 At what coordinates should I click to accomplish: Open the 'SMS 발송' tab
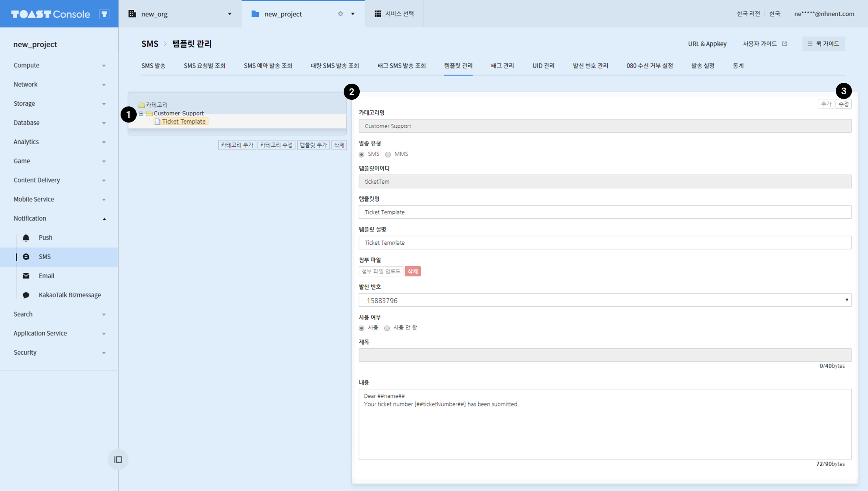[153, 66]
